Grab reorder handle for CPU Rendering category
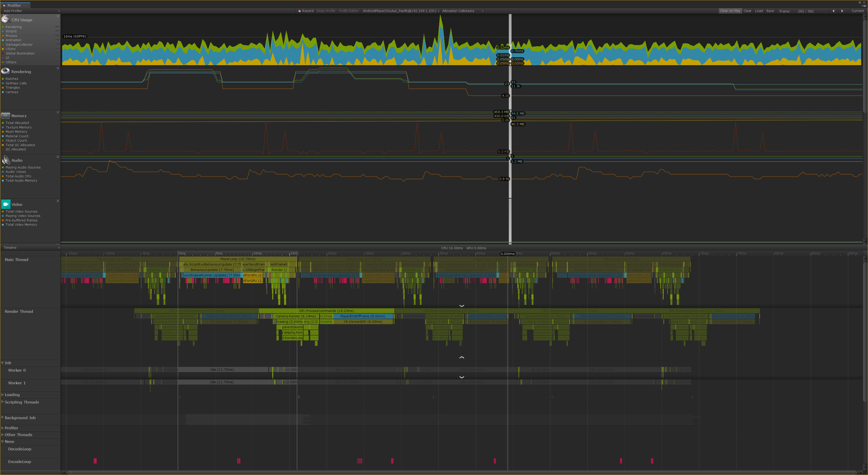Viewport: 868px width, 475px height. click(57, 27)
